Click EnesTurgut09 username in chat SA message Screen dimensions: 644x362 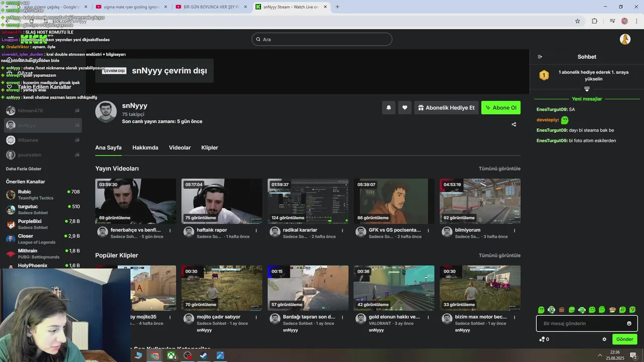(x=552, y=110)
